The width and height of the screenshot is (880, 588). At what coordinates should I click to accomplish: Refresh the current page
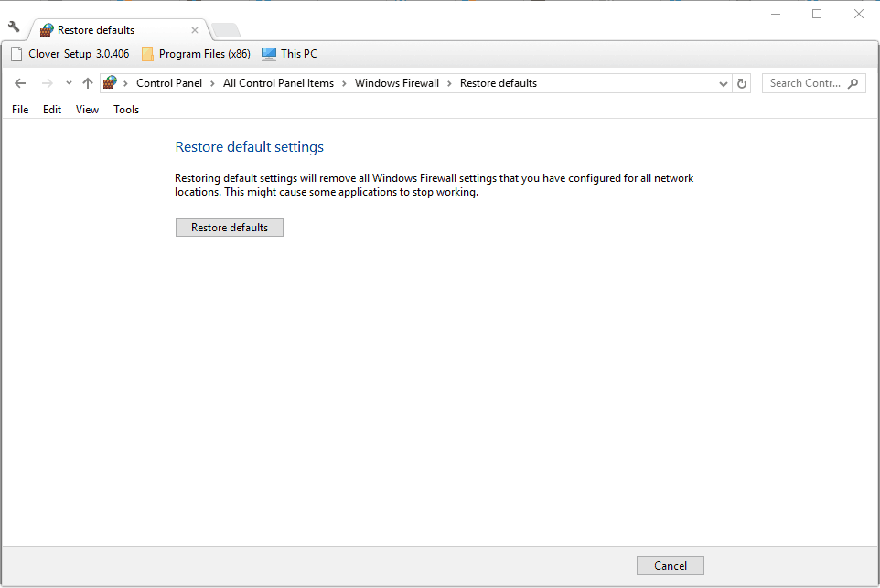click(741, 83)
